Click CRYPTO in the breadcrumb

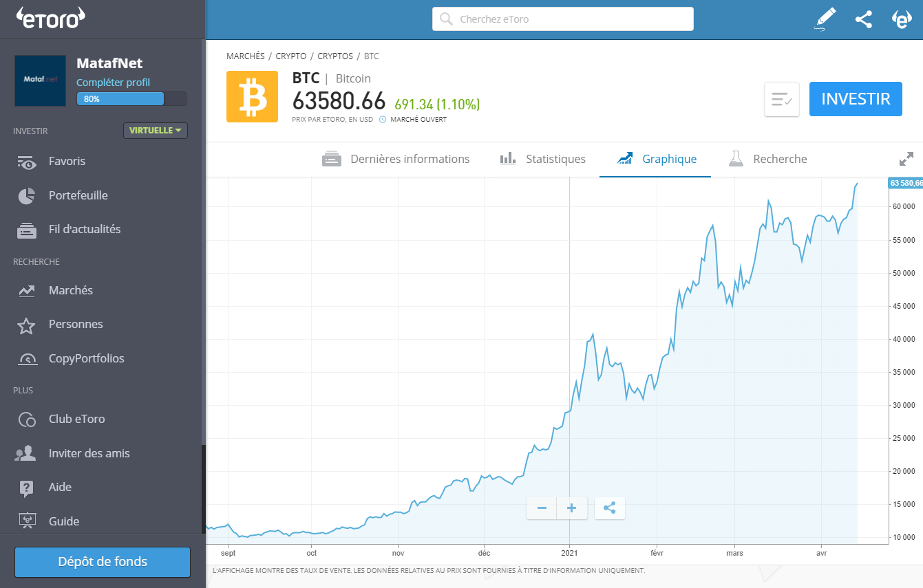291,56
